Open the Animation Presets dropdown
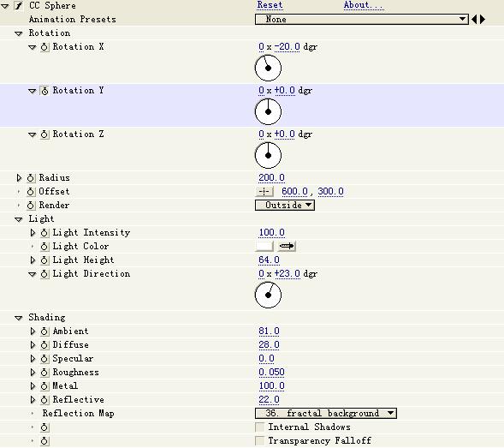This screenshot has height=448, width=504. tap(362, 20)
